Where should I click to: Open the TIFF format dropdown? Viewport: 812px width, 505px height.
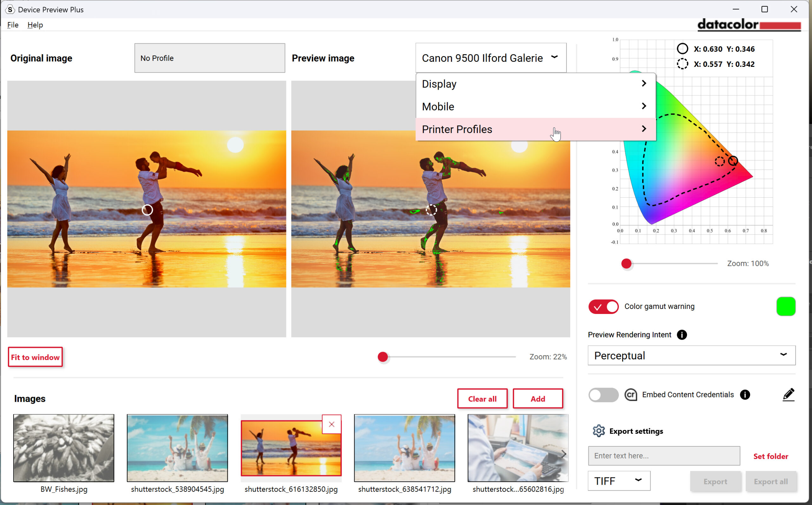click(x=619, y=481)
